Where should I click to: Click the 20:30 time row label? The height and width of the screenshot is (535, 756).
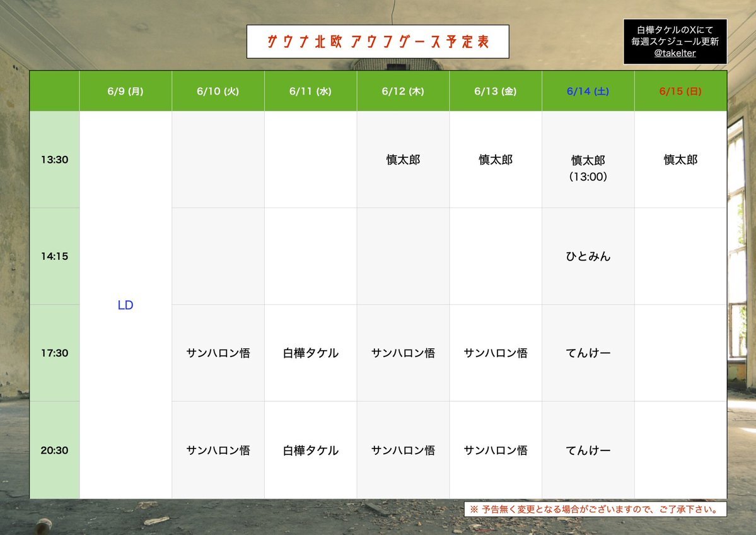[54, 450]
